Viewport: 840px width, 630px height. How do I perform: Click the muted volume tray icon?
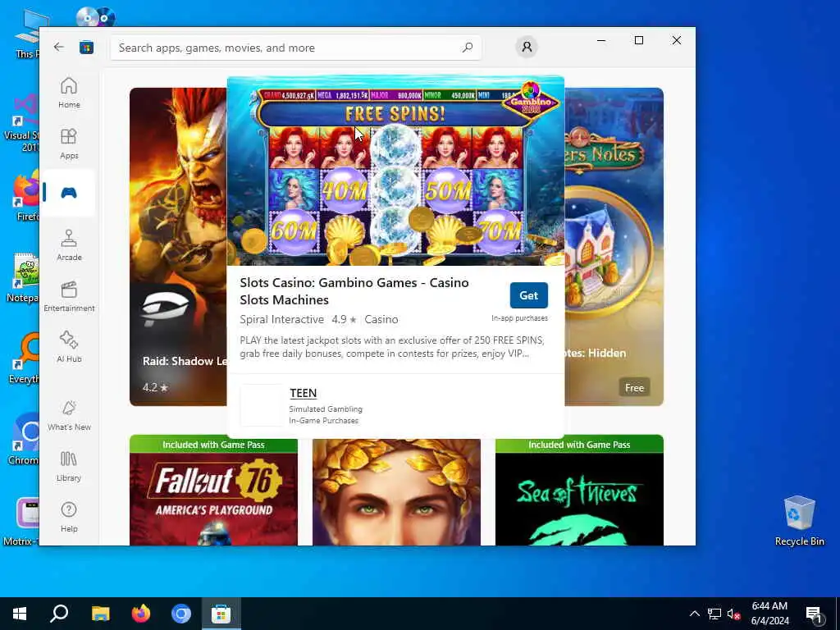pos(733,614)
